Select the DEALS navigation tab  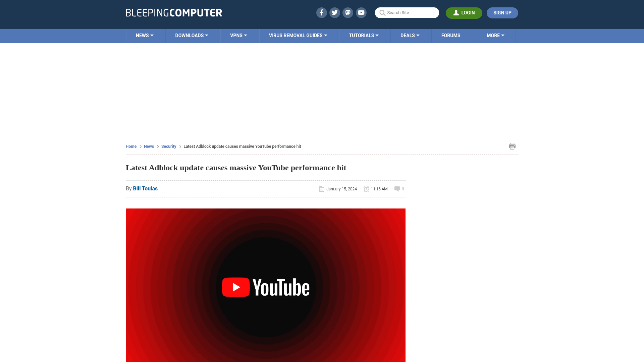[410, 35]
